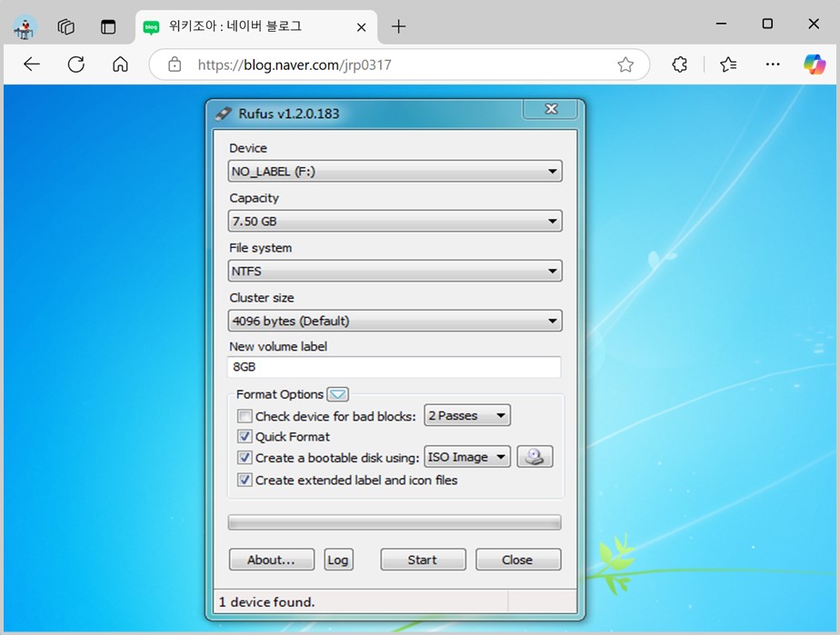This screenshot has height=635, width=840.
Task: Open the workspaces icon in the browser
Action: pos(65,26)
